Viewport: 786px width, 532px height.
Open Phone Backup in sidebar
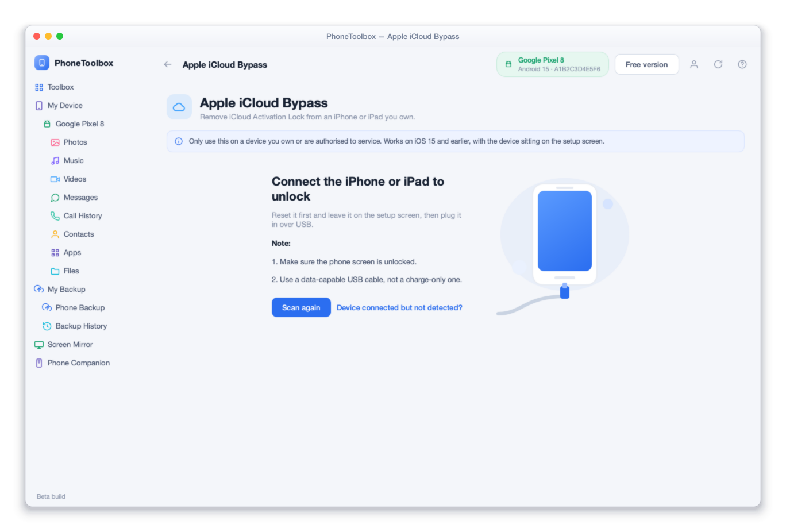pyautogui.click(x=80, y=308)
